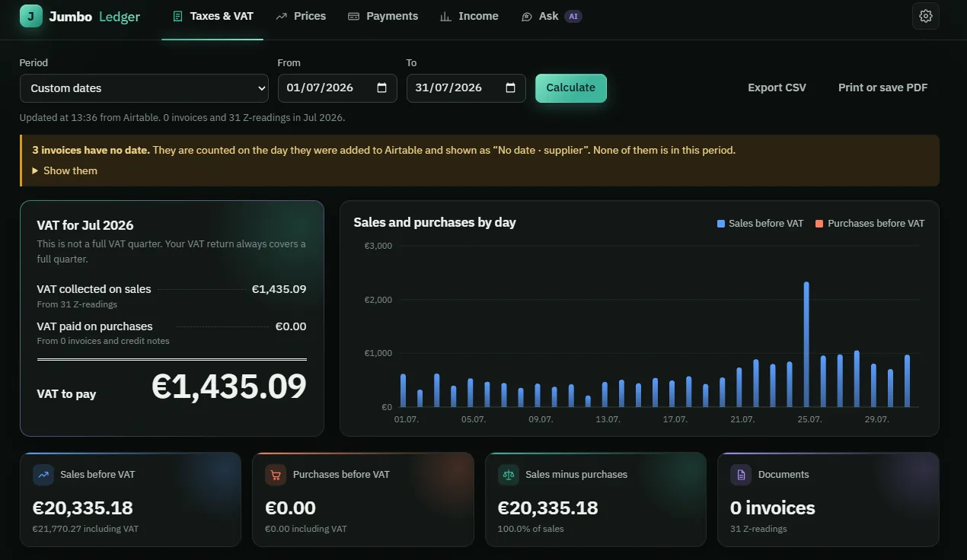Click the Sales minus purchases scales icon
Viewport: 967px width, 560px height.
pos(508,475)
